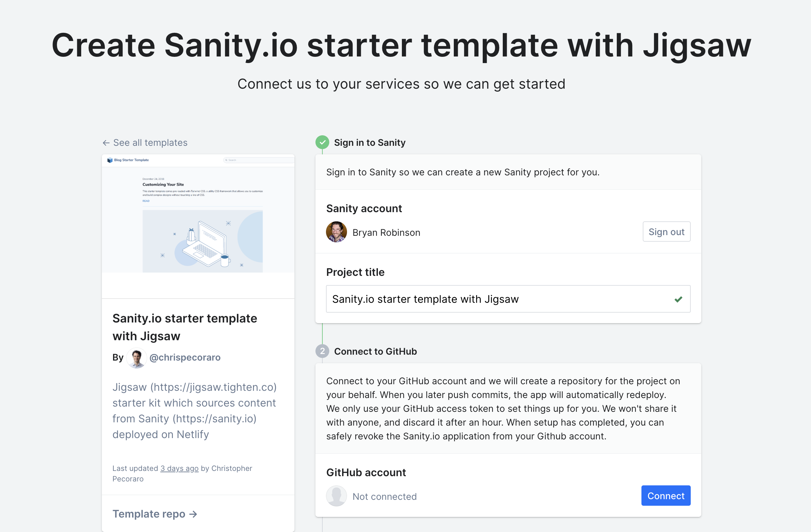
Task: Connect your GitHub account
Action: tap(665, 496)
